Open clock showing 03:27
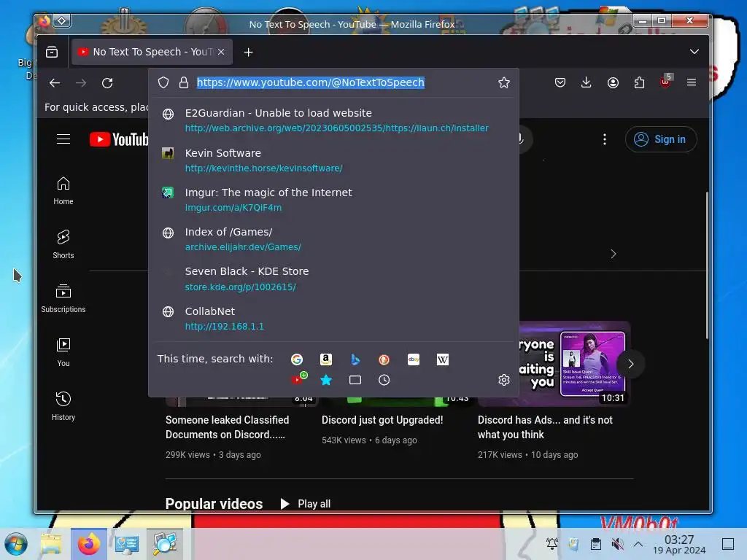 coord(679,544)
